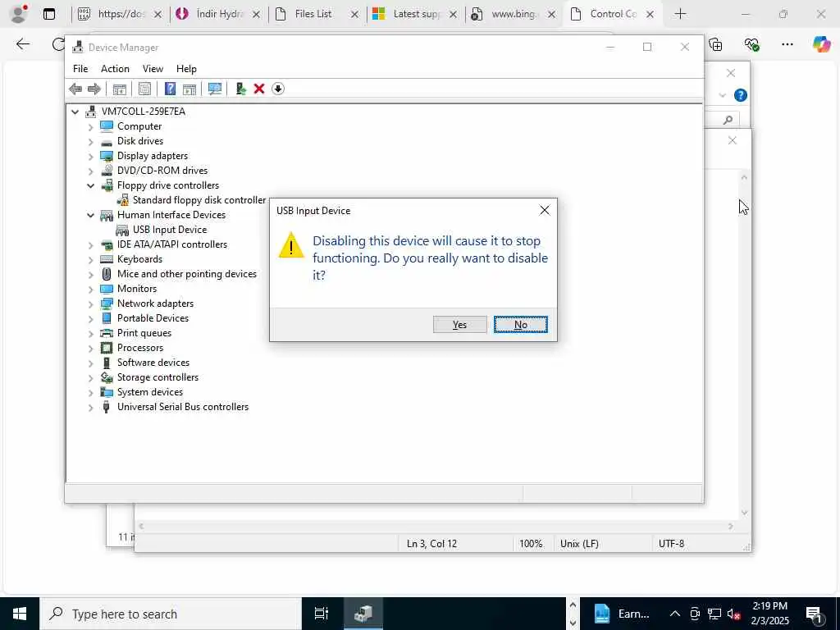The width and height of the screenshot is (840, 630).
Task: Open the Action menu in Device Manager
Action: (115, 69)
